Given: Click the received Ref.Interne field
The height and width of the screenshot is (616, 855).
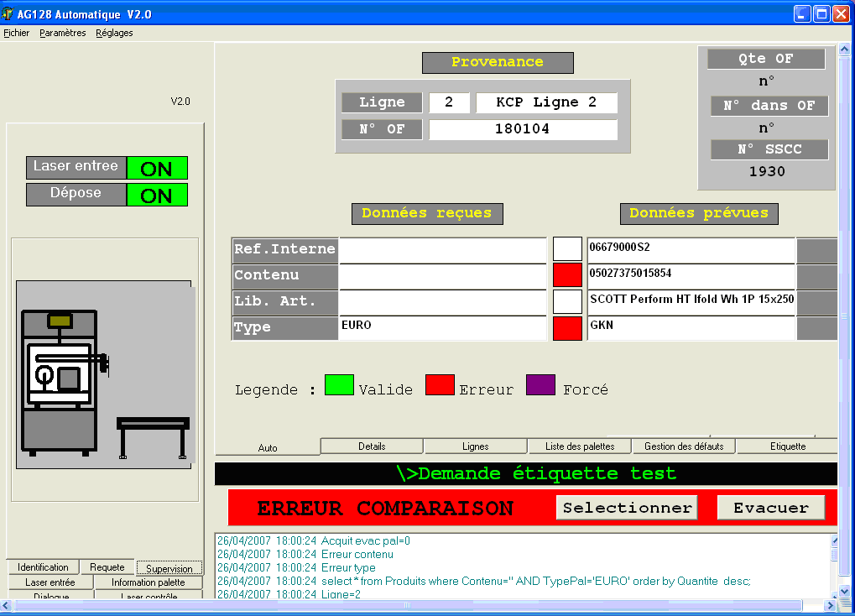Looking at the screenshot, I should click(443, 249).
